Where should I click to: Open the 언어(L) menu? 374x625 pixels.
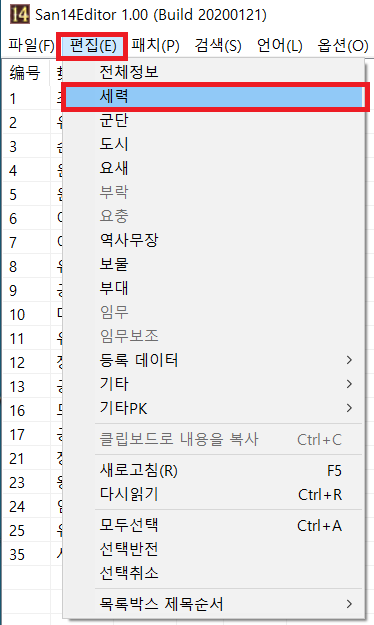[x=280, y=45]
